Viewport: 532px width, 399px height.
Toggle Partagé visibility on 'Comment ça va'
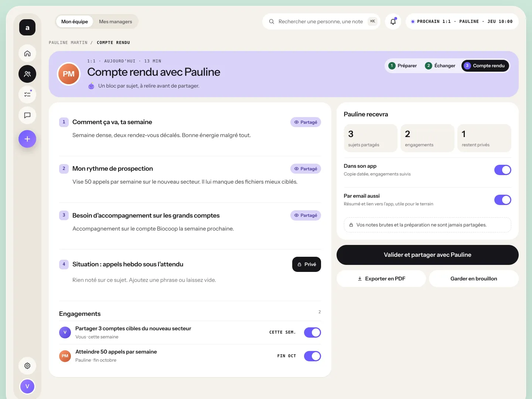(306, 122)
